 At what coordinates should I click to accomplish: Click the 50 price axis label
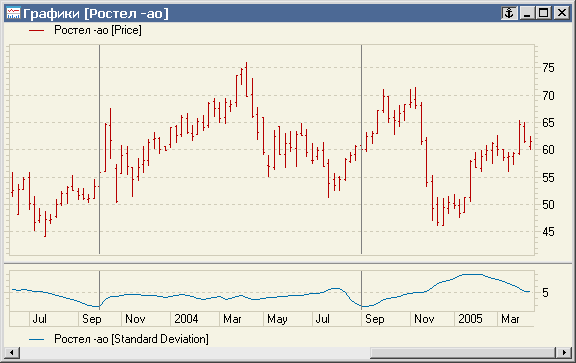548,205
